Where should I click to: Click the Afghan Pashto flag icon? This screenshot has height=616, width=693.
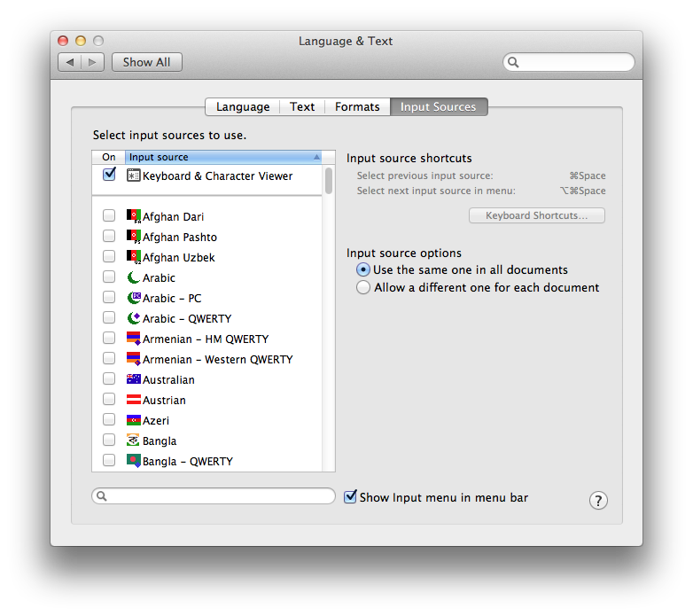[x=134, y=237]
